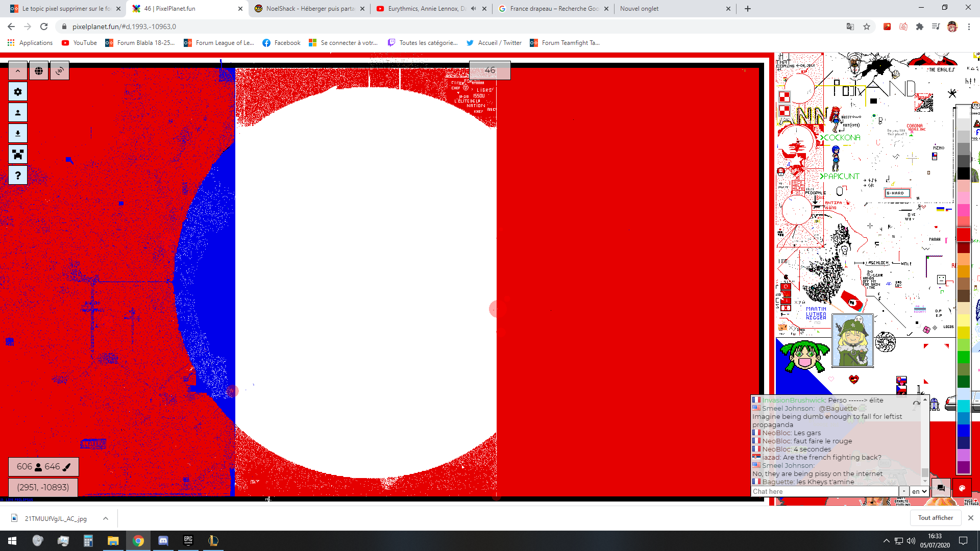Click the Tout afficher downloads button
This screenshot has height=551, width=980.
[x=935, y=518]
